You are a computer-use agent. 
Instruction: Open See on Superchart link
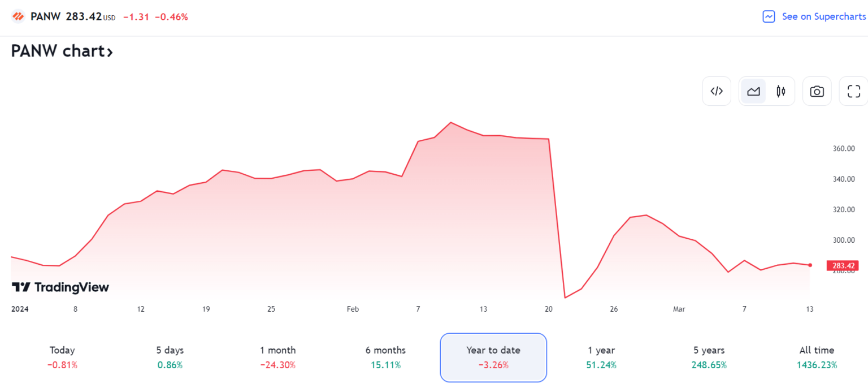823,16
